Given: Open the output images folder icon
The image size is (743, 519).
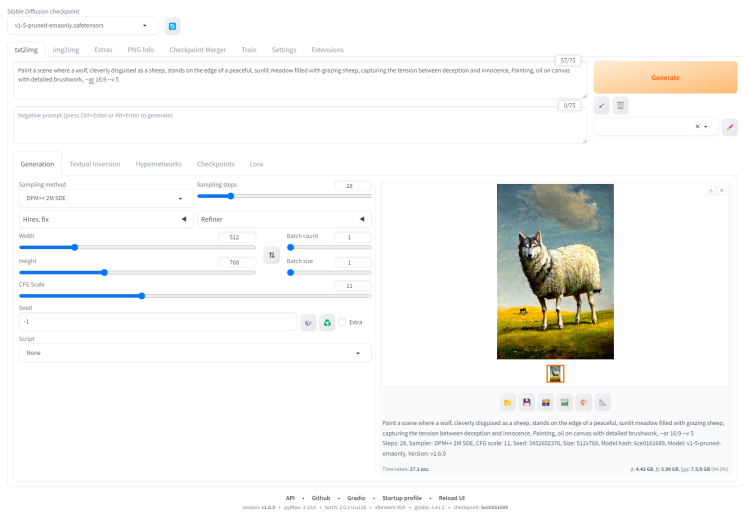Looking at the screenshot, I should pyautogui.click(x=507, y=402).
